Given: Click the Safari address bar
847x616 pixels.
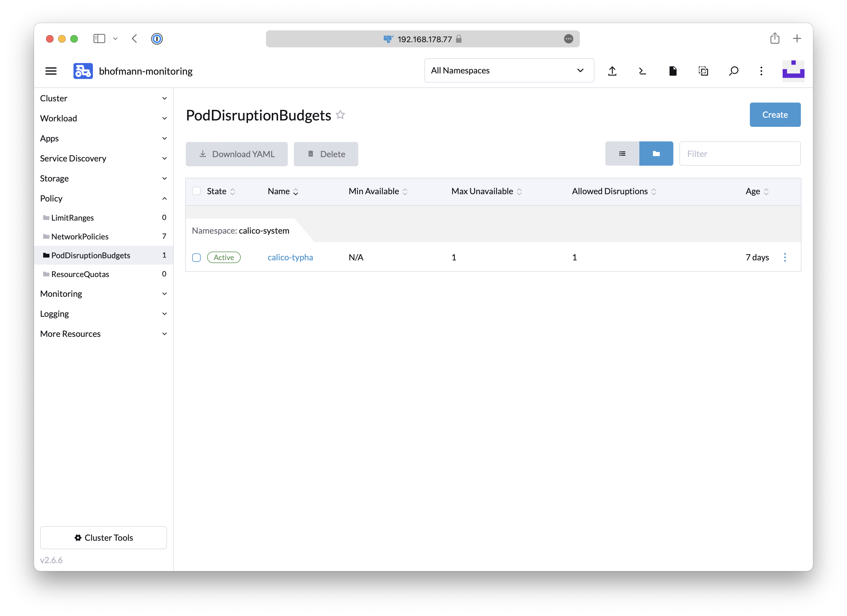Looking at the screenshot, I should [x=422, y=39].
